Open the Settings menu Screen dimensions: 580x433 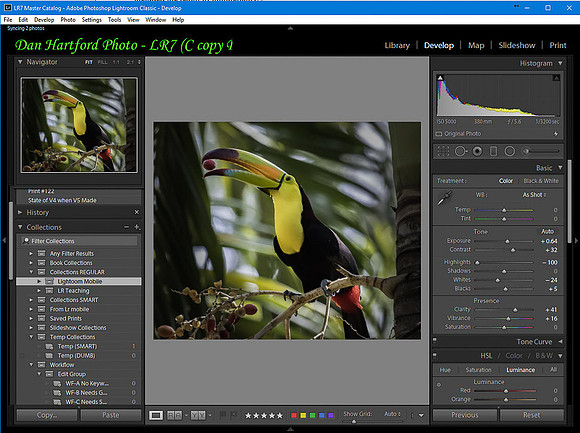(x=91, y=20)
